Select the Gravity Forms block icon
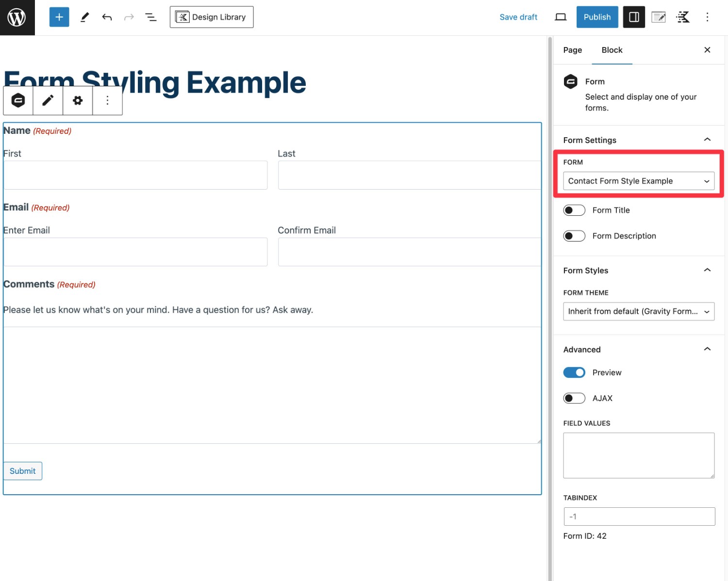This screenshot has height=581, width=728. click(x=18, y=100)
